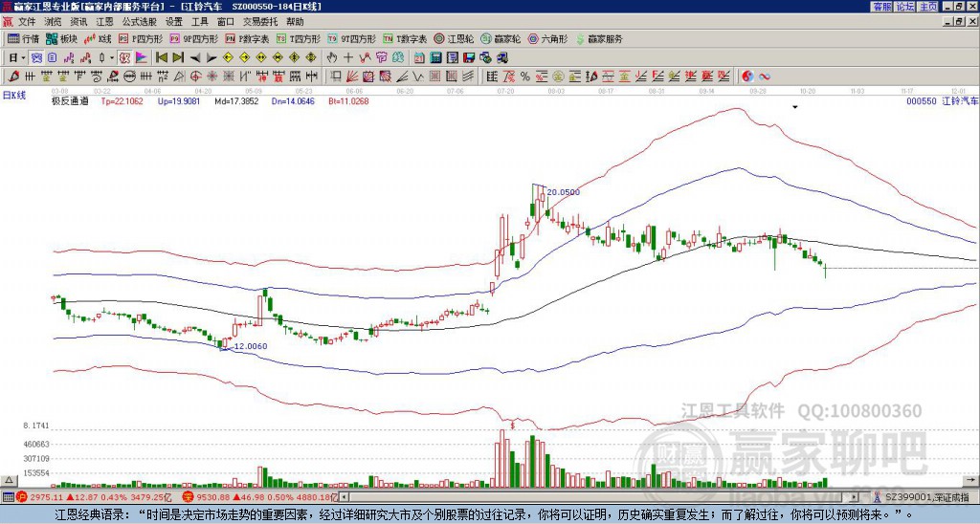
Task: Click the status bar keyboard grid icon
Action: pos(8,497)
